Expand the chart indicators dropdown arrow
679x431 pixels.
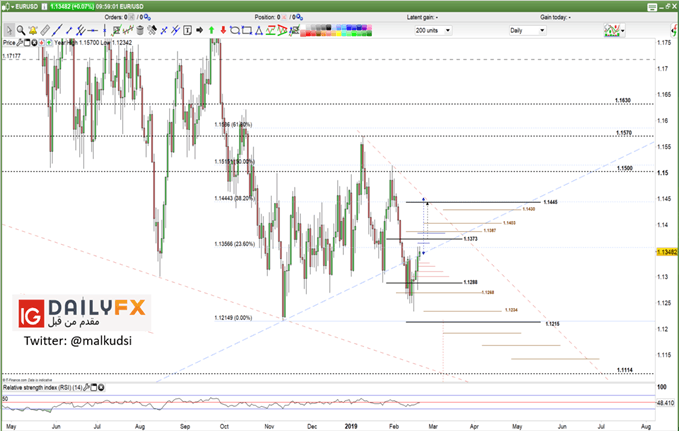tap(622, 31)
